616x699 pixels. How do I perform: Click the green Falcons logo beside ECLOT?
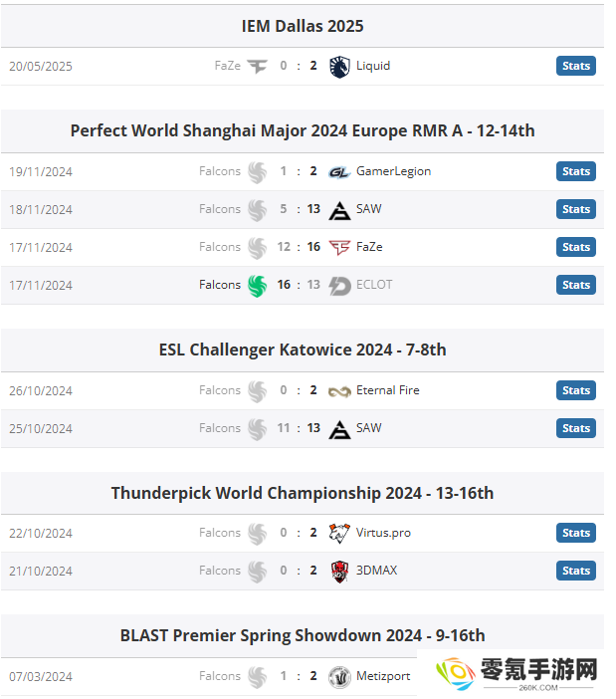[257, 286]
